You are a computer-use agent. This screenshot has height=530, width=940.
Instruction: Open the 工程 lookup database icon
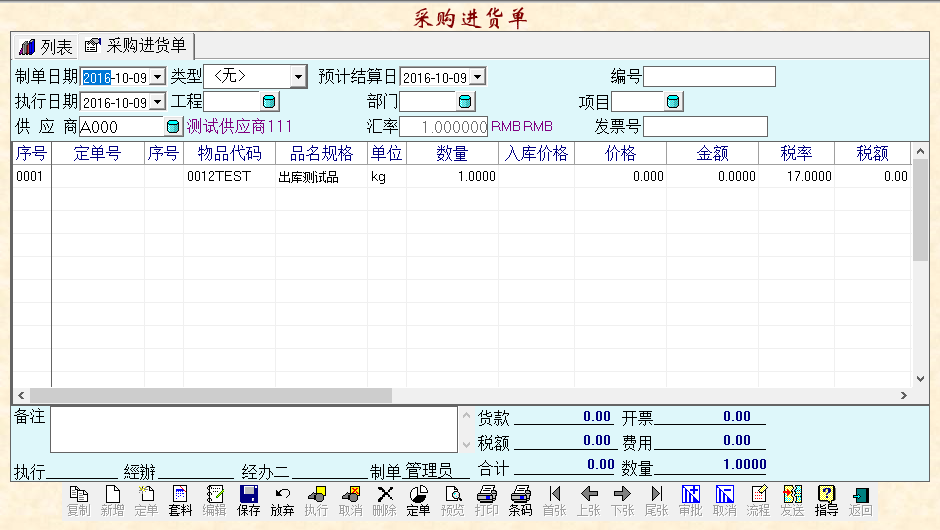pyautogui.click(x=269, y=101)
